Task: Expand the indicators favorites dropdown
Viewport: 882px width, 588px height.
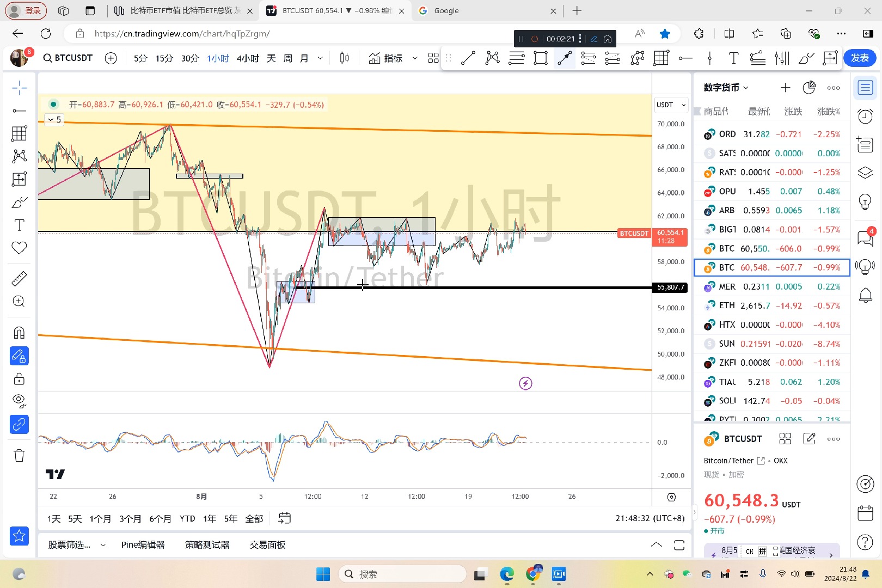Action: [414, 58]
